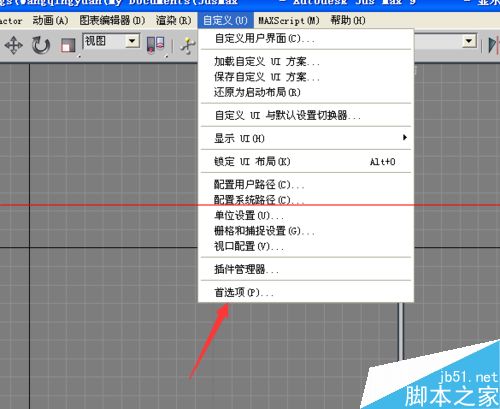The image size is (500, 409).
Task: Open the 动画(A) menu
Action: coord(50,21)
